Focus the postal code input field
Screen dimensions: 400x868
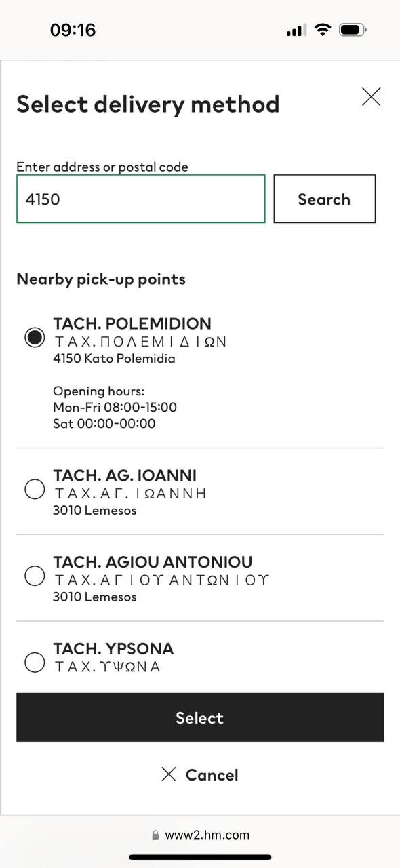click(x=140, y=199)
